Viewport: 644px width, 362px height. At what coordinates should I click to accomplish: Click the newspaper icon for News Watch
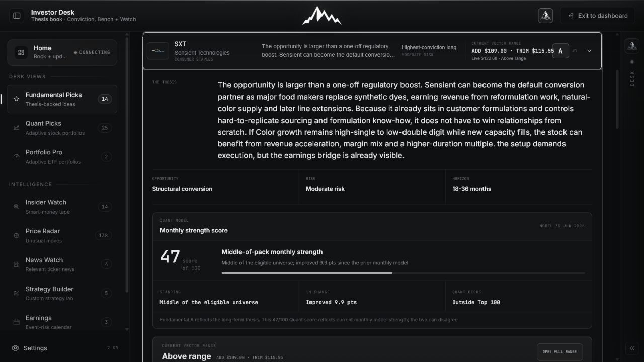(x=17, y=264)
